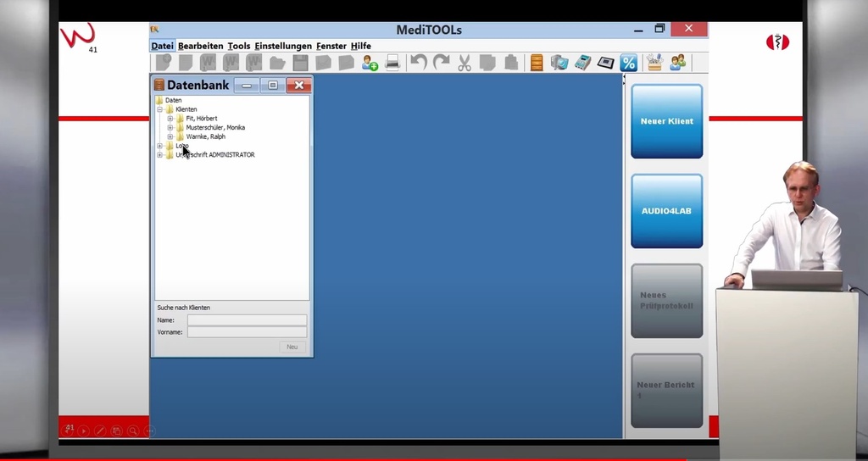Minimize the Datenbank window
Screen dimensions: 868x461
click(247, 86)
